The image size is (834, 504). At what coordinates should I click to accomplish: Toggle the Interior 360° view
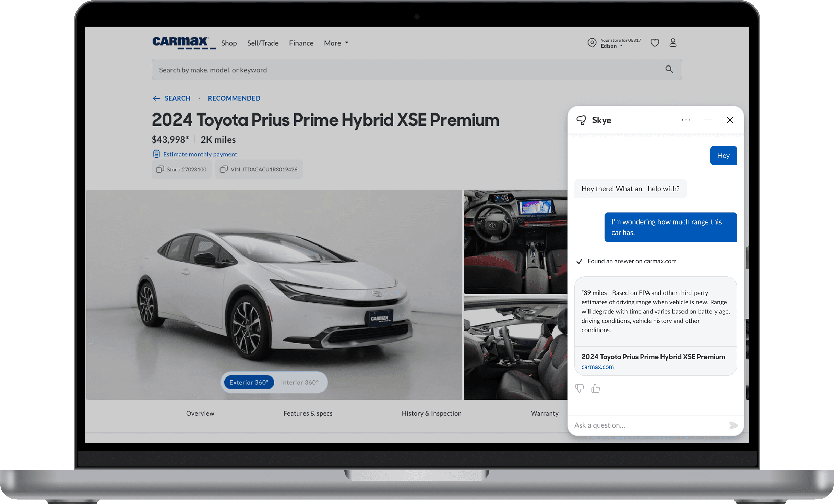pyautogui.click(x=300, y=382)
